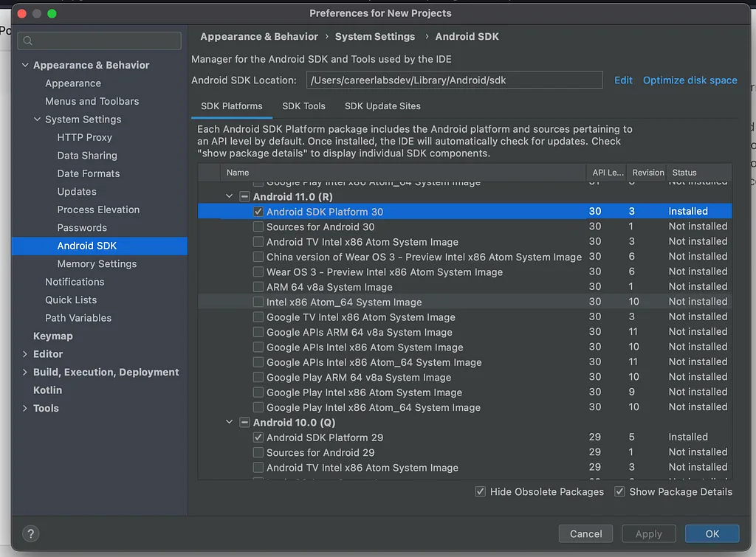Open Menus and Toolbars settings
This screenshot has height=557, width=756.
coord(92,101)
